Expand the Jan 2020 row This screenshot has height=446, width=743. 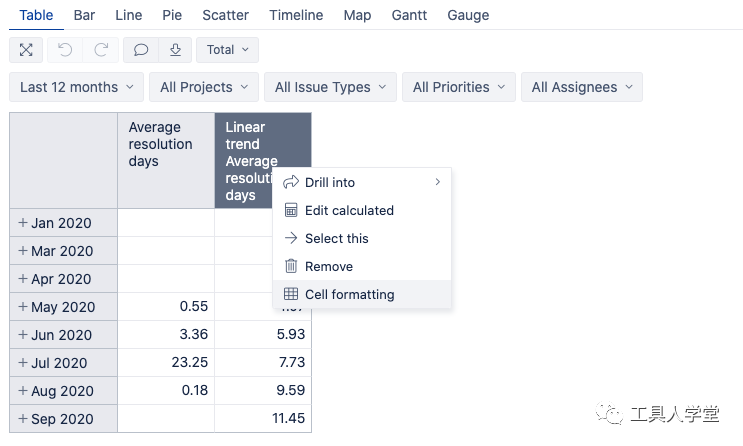(x=22, y=223)
